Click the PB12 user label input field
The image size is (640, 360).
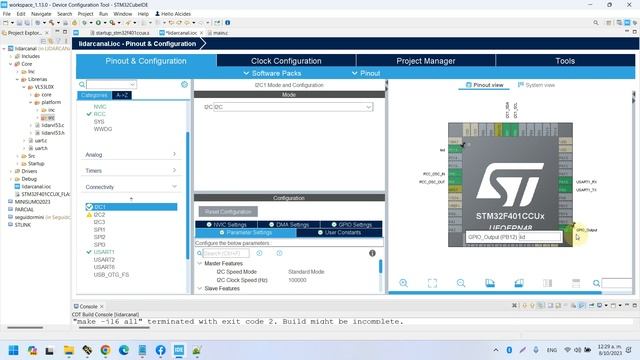pyautogui.click(x=540, y=237)
